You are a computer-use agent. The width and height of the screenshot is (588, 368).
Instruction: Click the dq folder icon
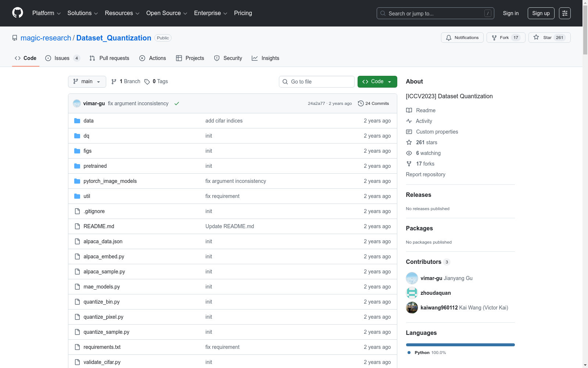click(x=77, y=136)
